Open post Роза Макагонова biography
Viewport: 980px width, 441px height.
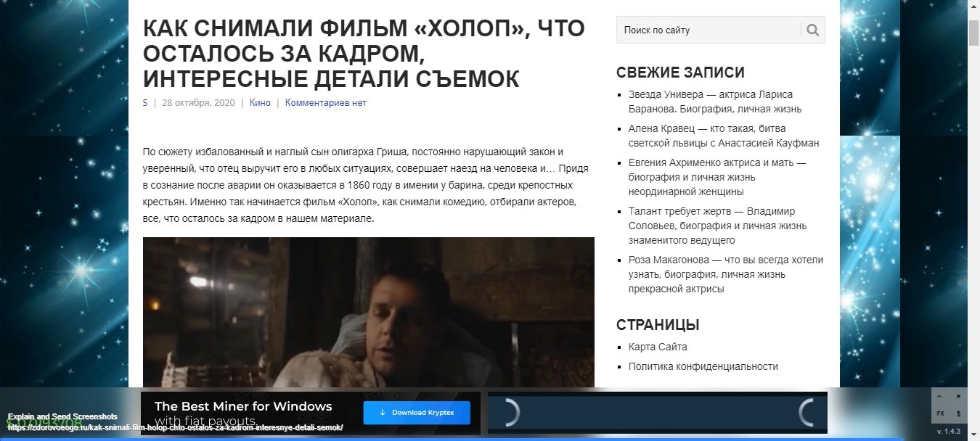coord(726,274)
